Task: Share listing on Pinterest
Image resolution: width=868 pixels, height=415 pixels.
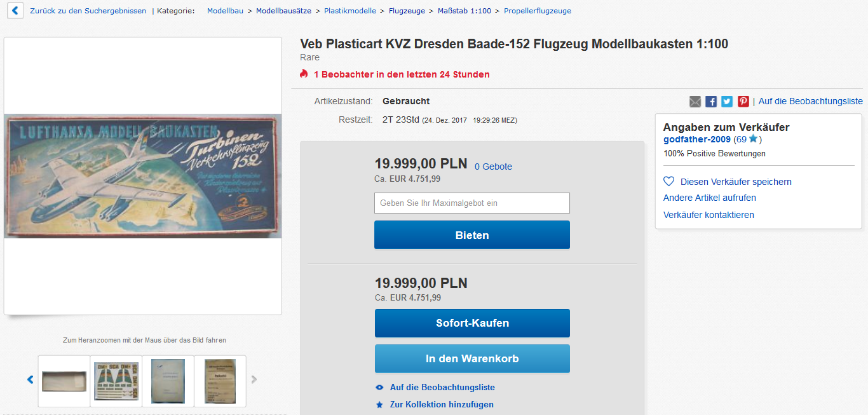Action: coord(743,102)
